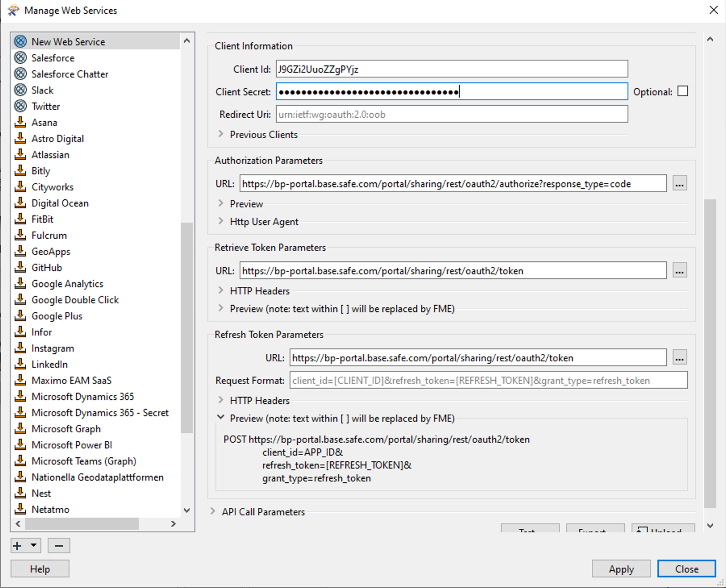This screenshot has height=588, width=726.
Task: Expand the API Call Parameters section
Action: click(213, 511)
